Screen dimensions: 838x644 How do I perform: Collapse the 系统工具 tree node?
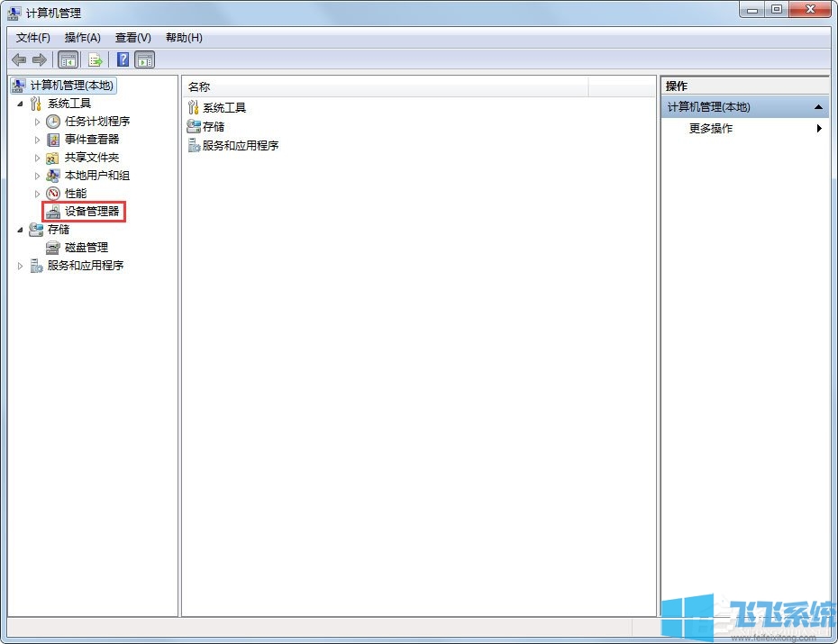[x=20, y=103]
